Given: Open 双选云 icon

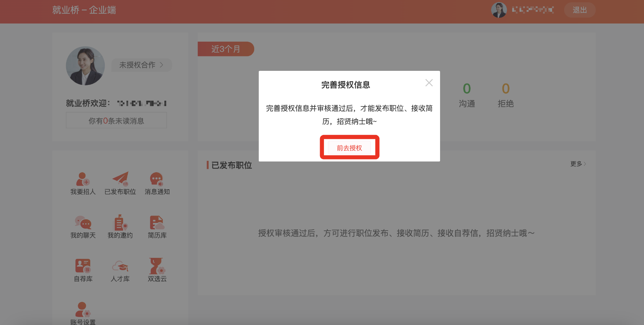Looking at the screenshot, I should coord(157,266).
